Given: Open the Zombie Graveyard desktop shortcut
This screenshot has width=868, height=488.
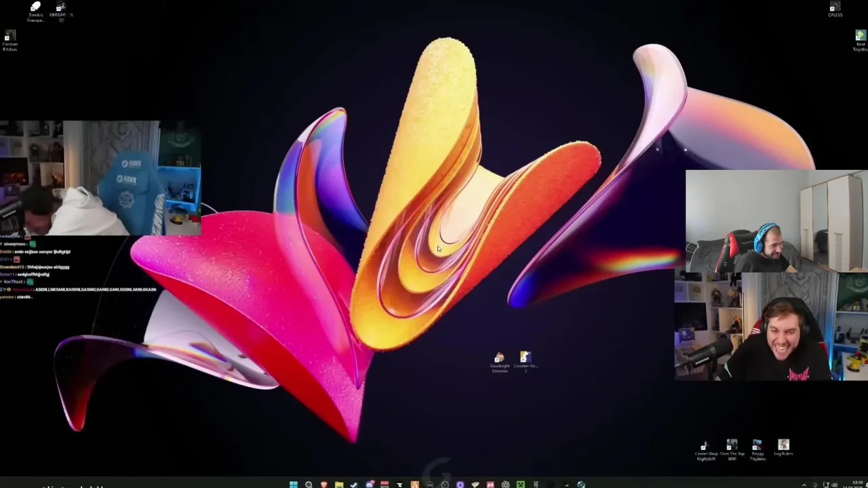Looking at the screenshot, I should click(x=35, y=12).
